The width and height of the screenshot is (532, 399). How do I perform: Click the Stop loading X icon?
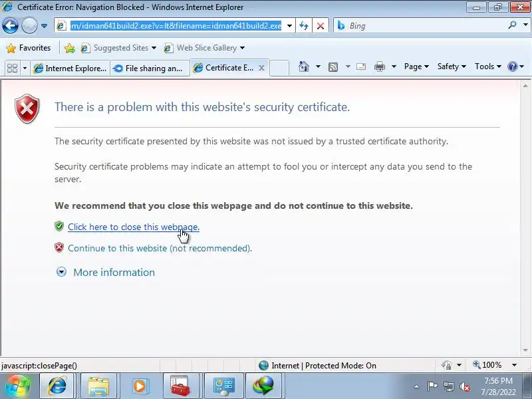point(321,26)
